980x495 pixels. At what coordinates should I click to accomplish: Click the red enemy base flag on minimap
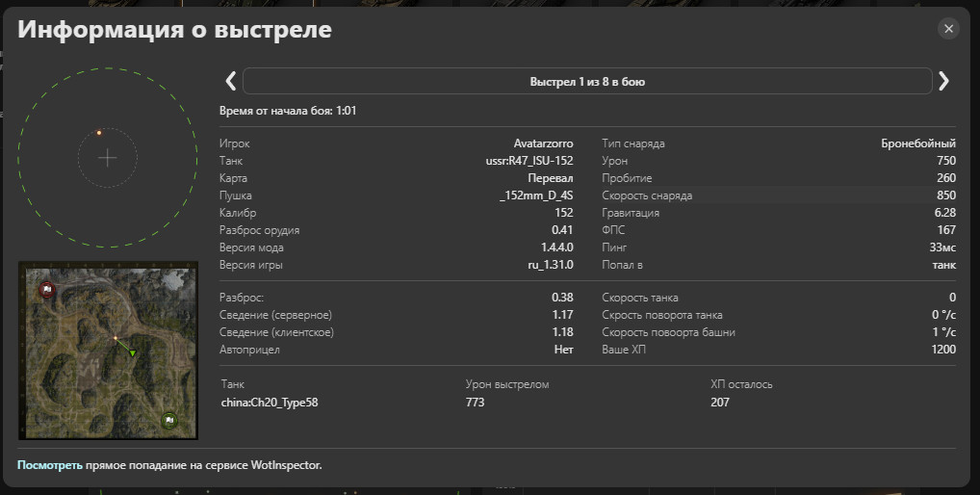(x=46, y=289)
